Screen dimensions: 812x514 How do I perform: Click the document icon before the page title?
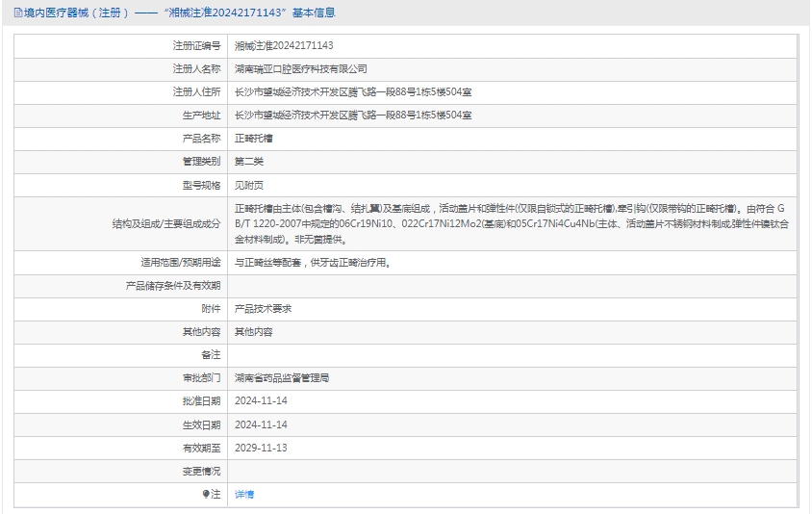point(18,13)
